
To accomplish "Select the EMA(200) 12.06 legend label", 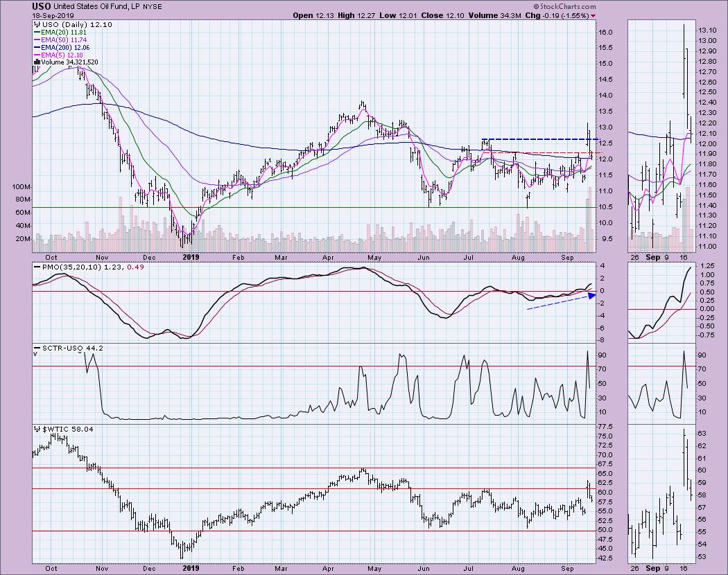I will coord(65,47).
